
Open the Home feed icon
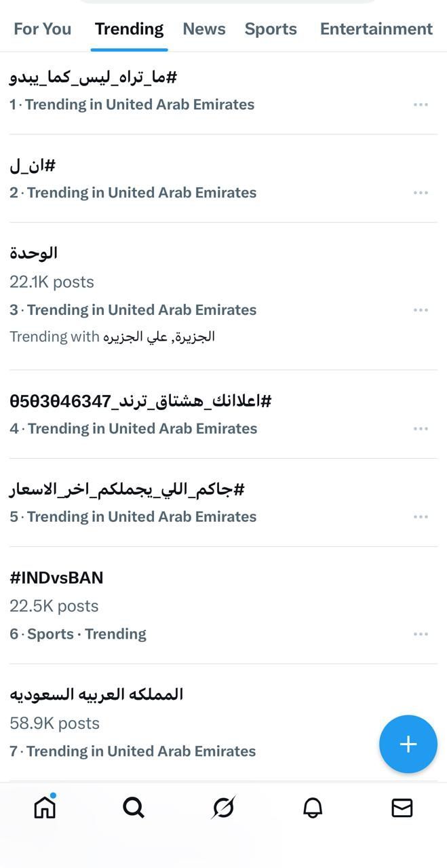(44, 807)
